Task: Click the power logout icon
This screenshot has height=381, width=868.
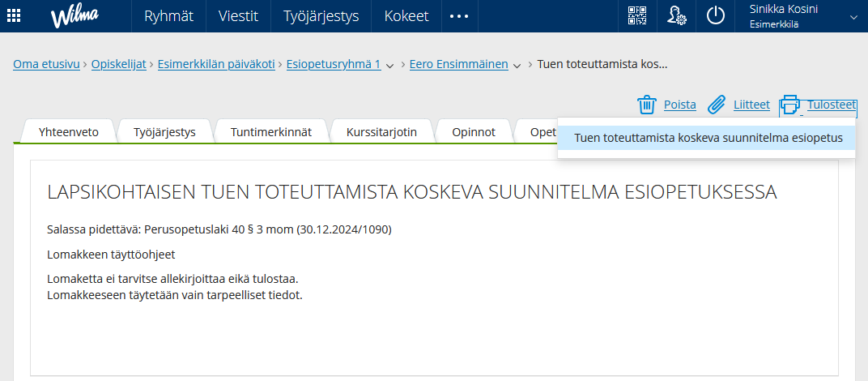Action: tap(716, 16)
